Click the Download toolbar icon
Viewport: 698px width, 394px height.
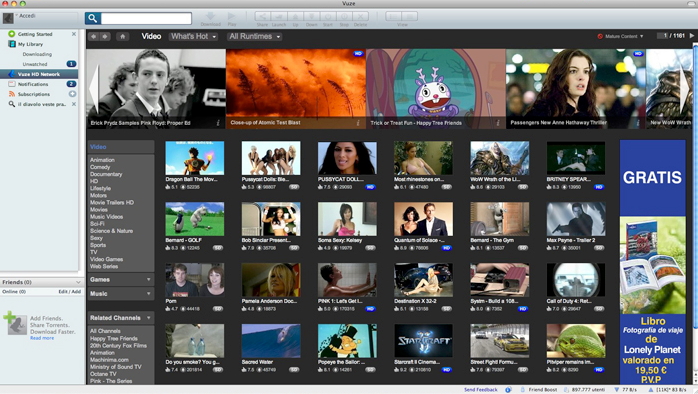211,19
